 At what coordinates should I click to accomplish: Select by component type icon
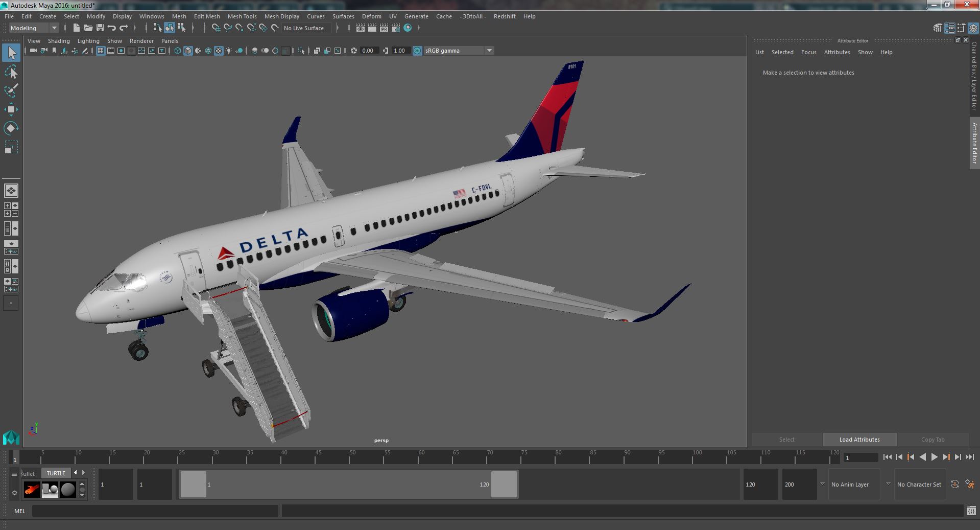pyautogui.click(x=181, y=28)
